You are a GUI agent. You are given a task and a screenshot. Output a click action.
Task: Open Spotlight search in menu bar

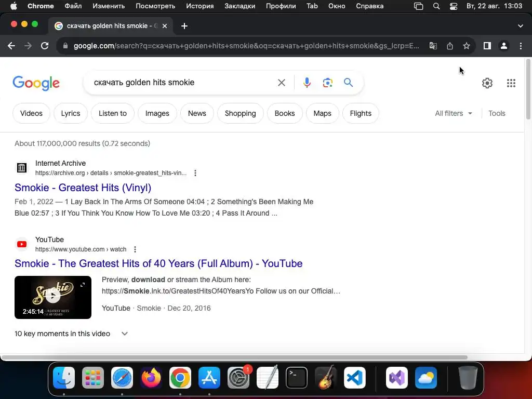(x=436, y=6)
